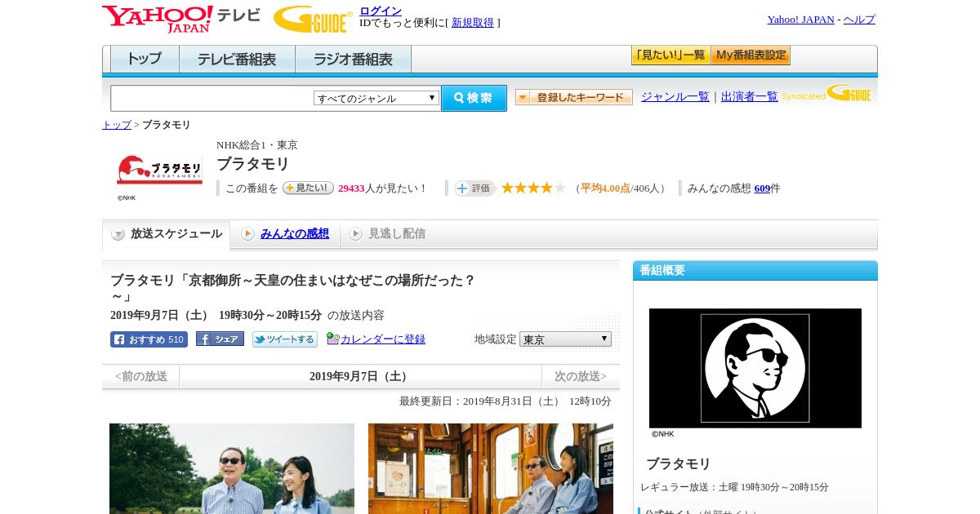
Task: Click the 評価 rating plus button
Action: pyautogui.click(x=475, y=188)
